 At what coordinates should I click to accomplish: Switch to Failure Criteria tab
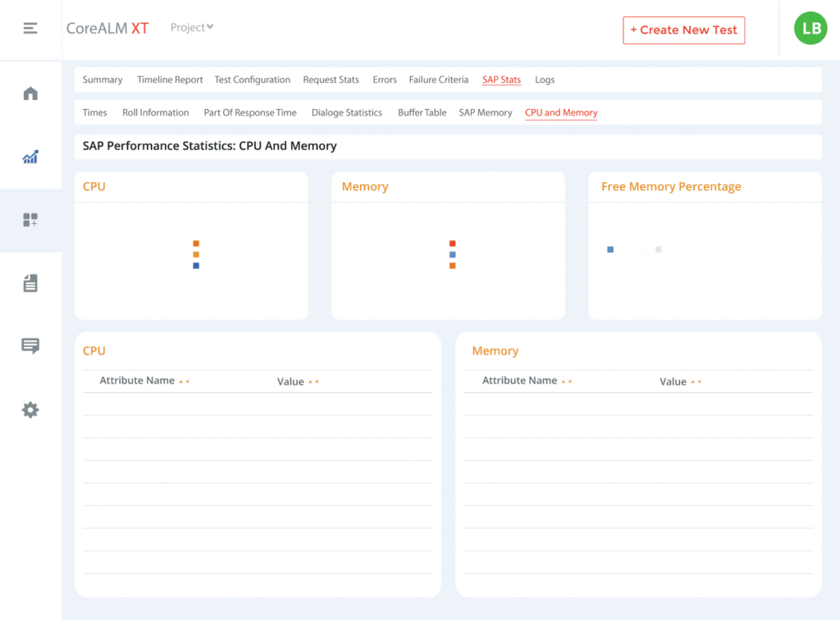[x=438, y=80]
